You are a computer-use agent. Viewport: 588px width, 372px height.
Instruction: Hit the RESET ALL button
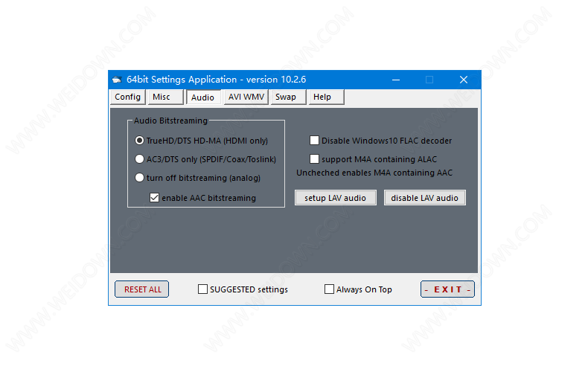pyautogui.click(x=142, y=289)
